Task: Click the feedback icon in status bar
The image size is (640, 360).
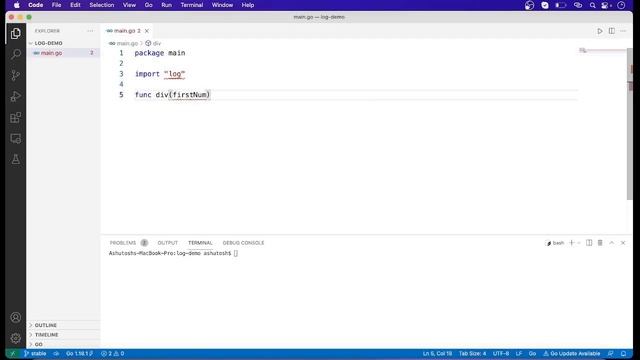Action: coord(610,353)
